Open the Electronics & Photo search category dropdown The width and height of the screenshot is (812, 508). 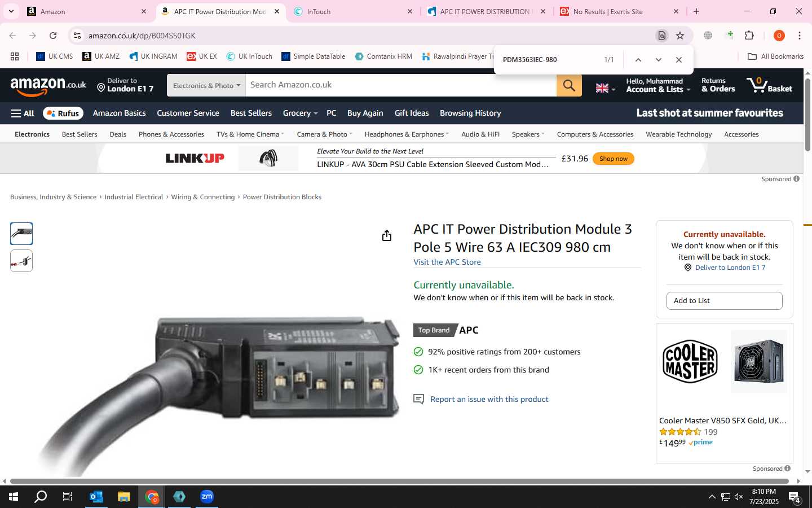pyautogui.click(x=206, y=85)
